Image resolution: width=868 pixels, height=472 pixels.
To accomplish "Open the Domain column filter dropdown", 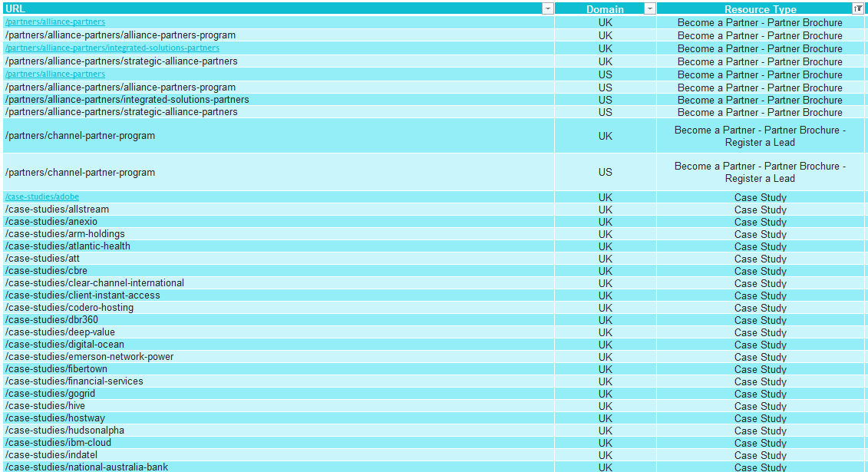I will (x=650, y=8).
